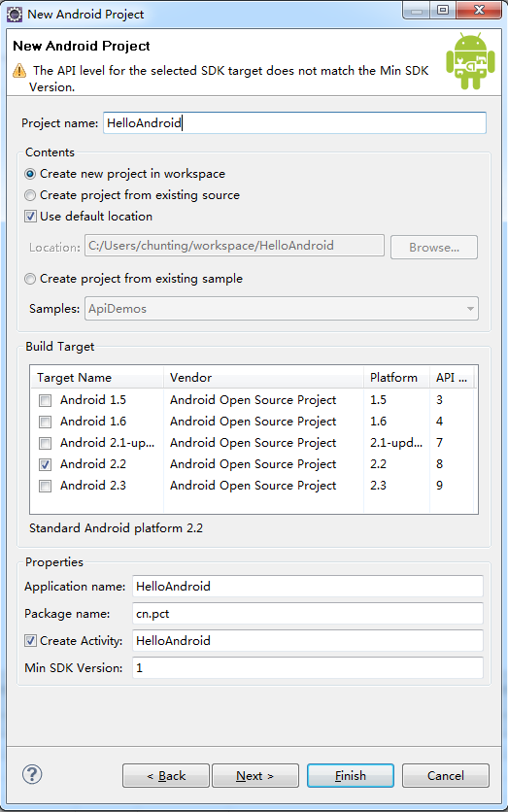Screen dimensions: 508x812
Task: Click the Min SDK Version field
Action: 308,668
